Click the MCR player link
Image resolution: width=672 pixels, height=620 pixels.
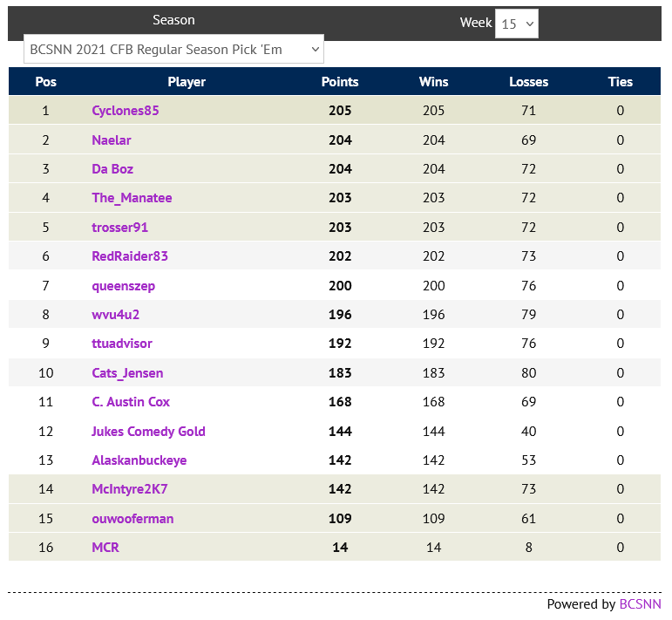[105, 548]
